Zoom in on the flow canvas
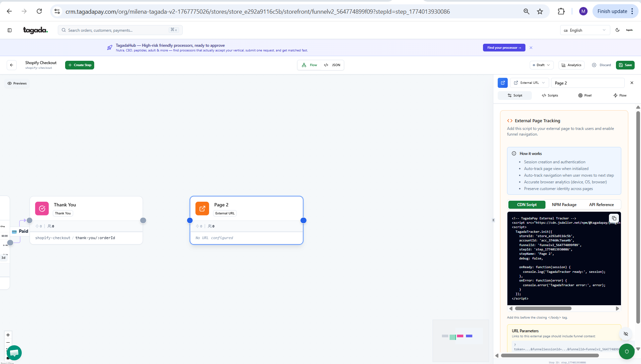 pos(8,335)
